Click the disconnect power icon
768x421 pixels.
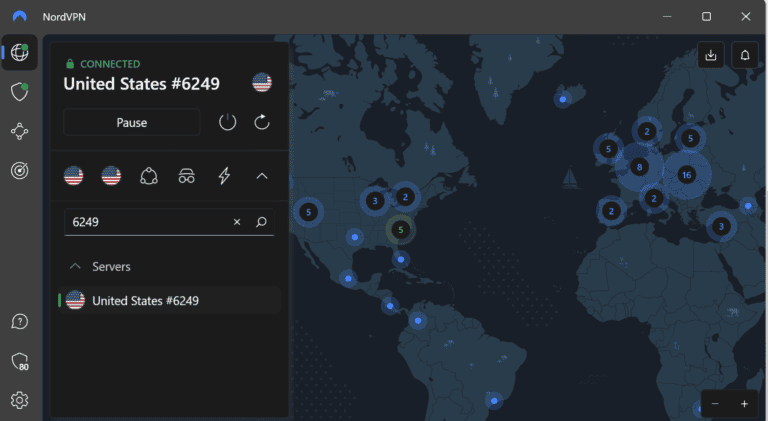[228, 122]
